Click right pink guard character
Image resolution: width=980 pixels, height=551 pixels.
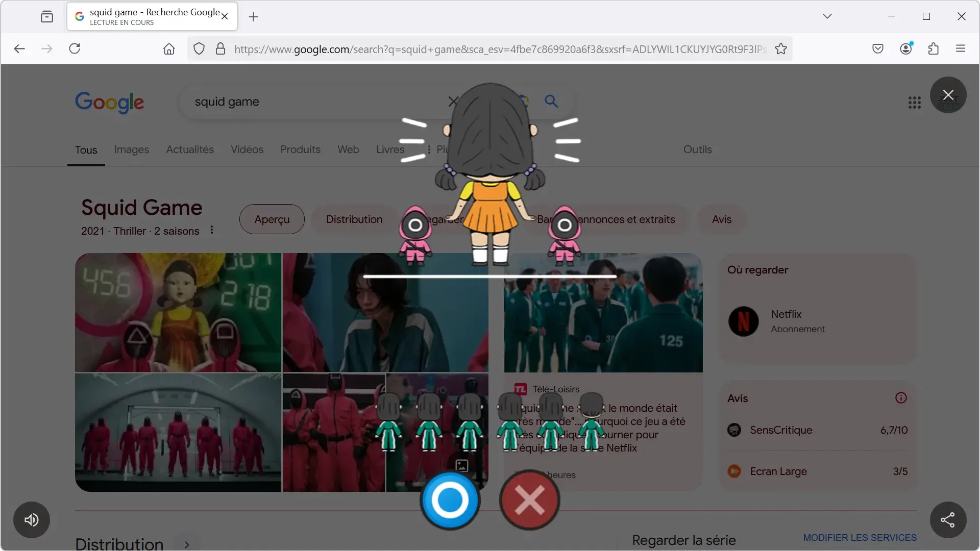pyautogui.click(x=564, y=236)
